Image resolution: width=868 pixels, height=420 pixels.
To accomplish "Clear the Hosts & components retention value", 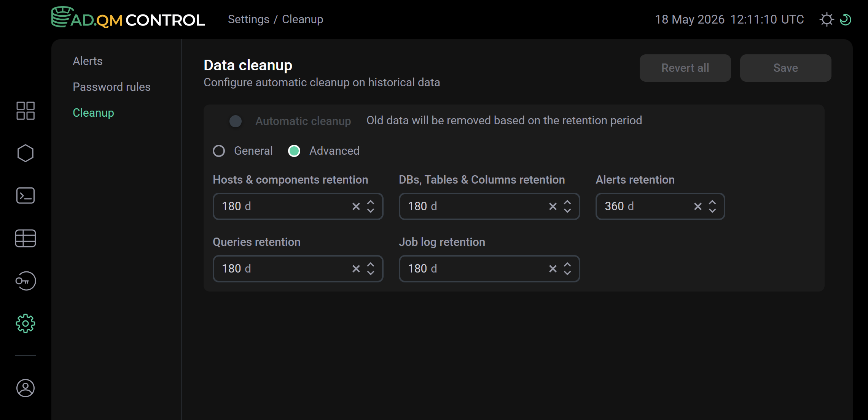I will click(x=356, y=206).
